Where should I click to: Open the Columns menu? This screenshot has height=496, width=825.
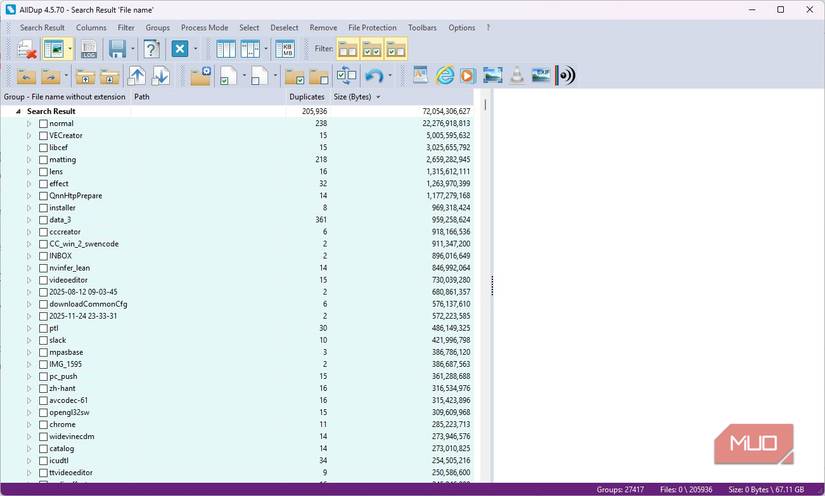coord(91,28)
